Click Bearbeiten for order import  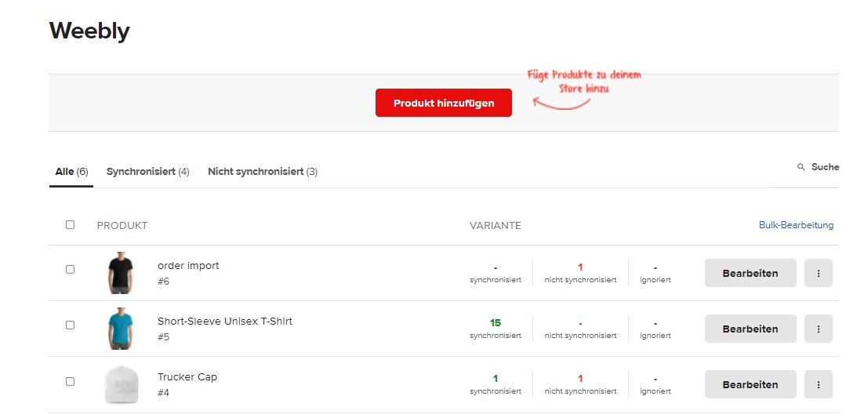750,273
